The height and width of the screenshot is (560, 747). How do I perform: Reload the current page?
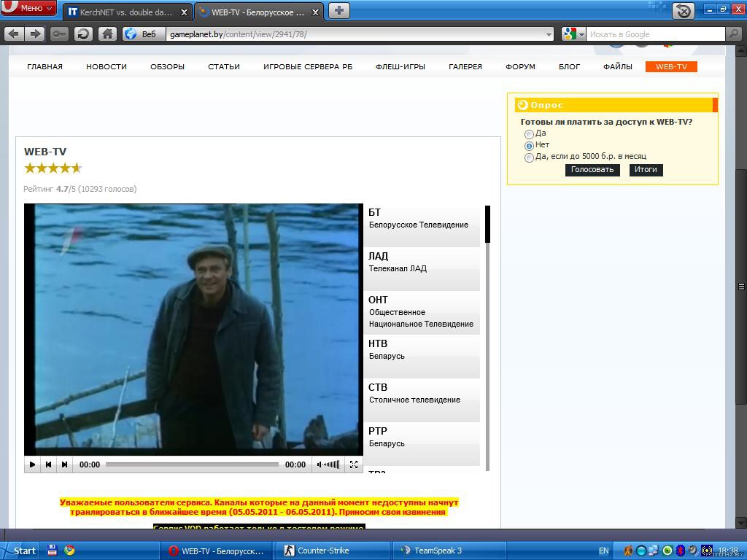(x=83, y=34)
